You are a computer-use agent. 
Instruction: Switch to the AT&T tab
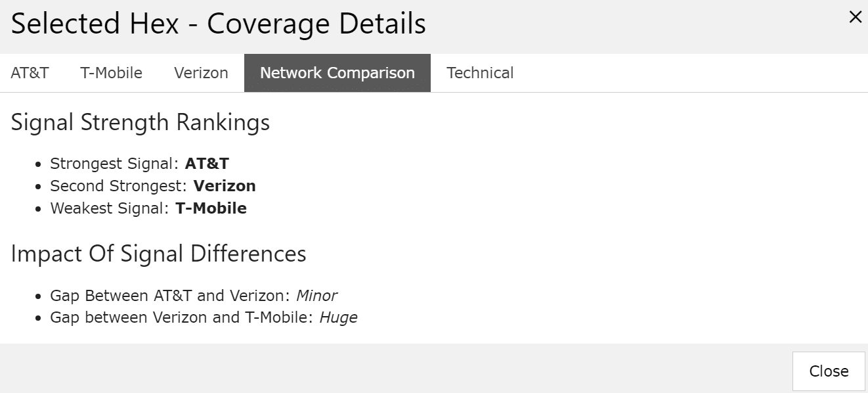click(x=30, y=73)
